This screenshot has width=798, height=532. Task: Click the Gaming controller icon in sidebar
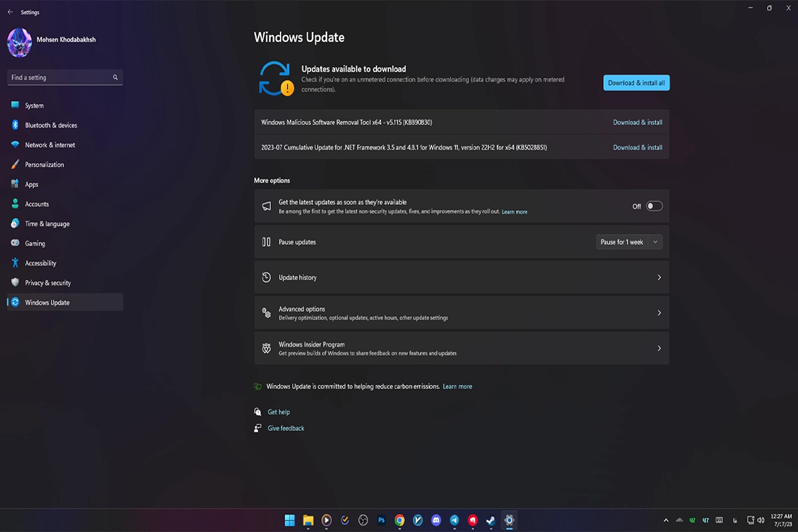tap(15, 243)
